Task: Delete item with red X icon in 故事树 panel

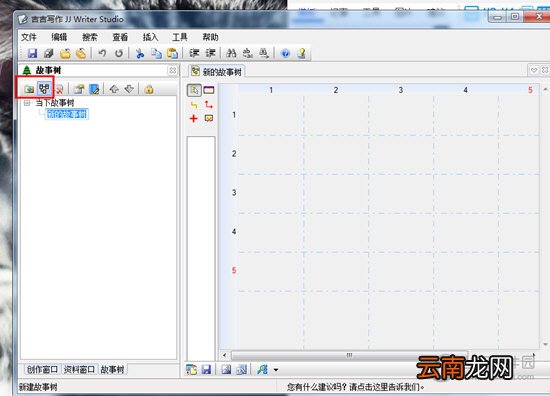Action: coord(59,89)
